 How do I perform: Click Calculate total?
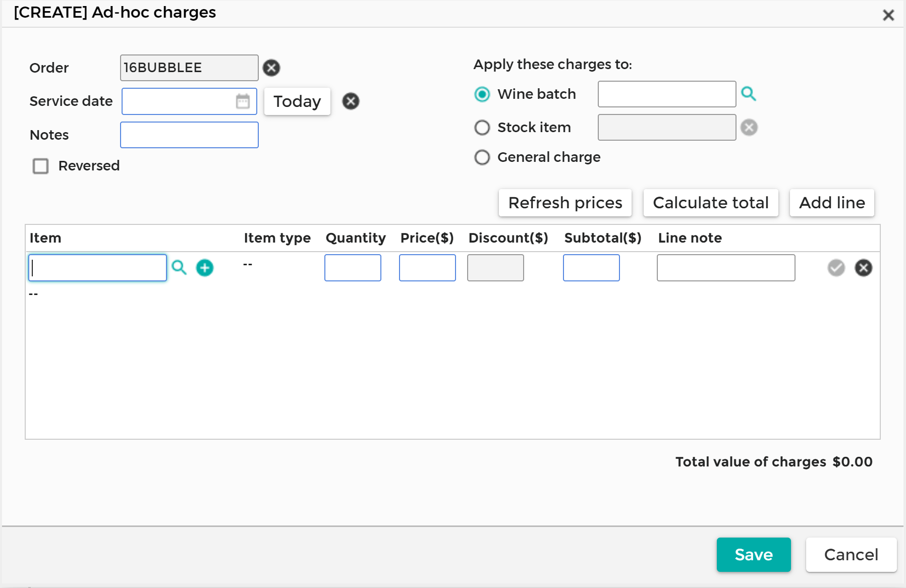point(711,203)
